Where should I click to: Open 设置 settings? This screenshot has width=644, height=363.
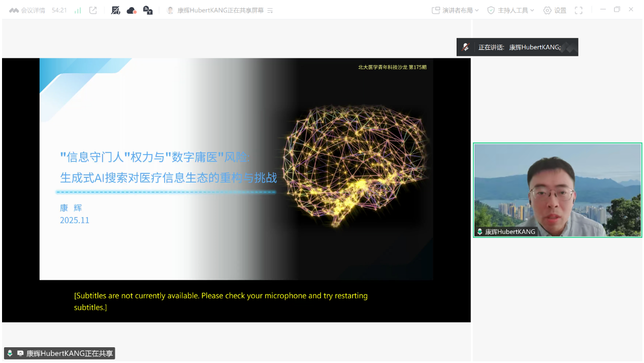coord(555,10)
